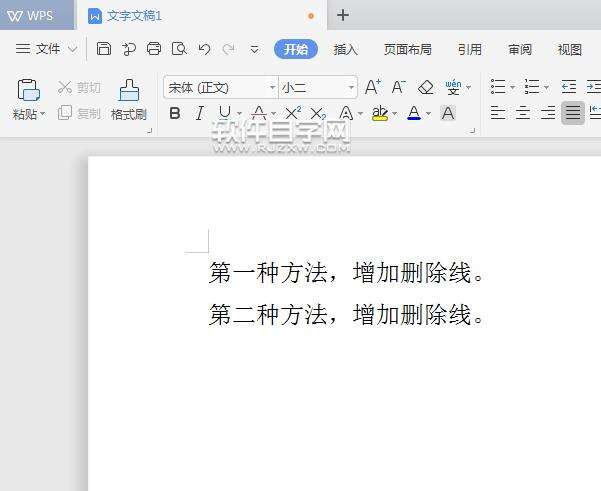Expand the bullets style arrow
Image resolution: width=601 pixels, height=491 pixels.
coord(512,88)
